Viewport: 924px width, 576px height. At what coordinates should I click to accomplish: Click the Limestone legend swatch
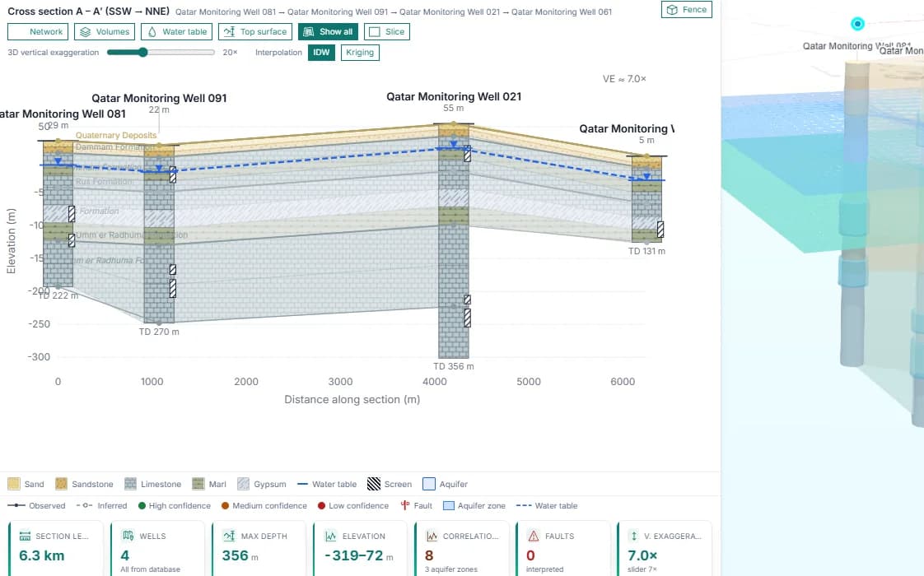(x=130, y=484)
